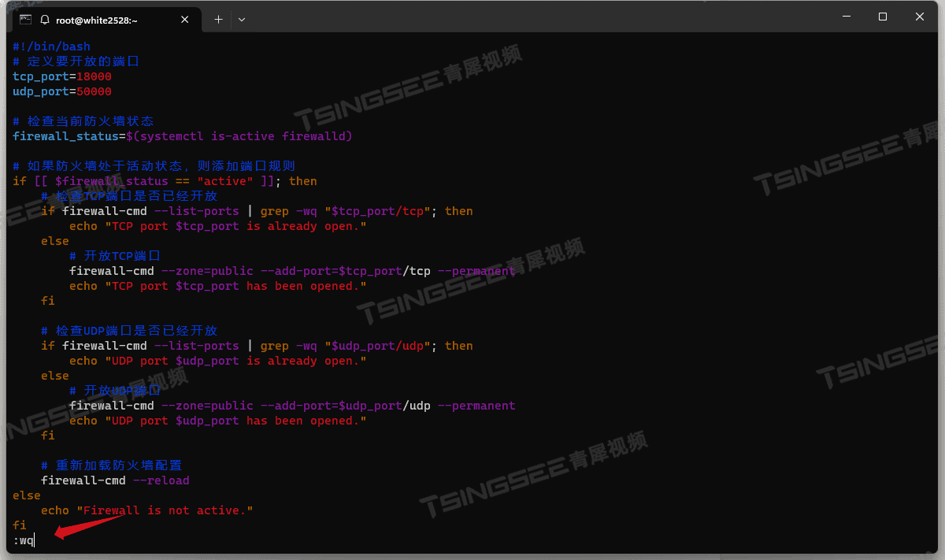Click the final fi keyword
This screenshot has height=560, width=945.
pyautogui.click(x=18, y=525)
